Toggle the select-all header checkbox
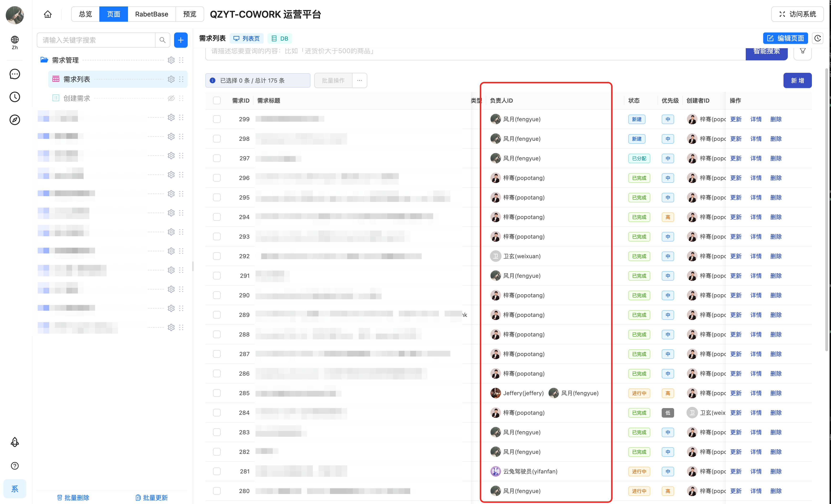 pyautogui.click(x=217, y=100)
